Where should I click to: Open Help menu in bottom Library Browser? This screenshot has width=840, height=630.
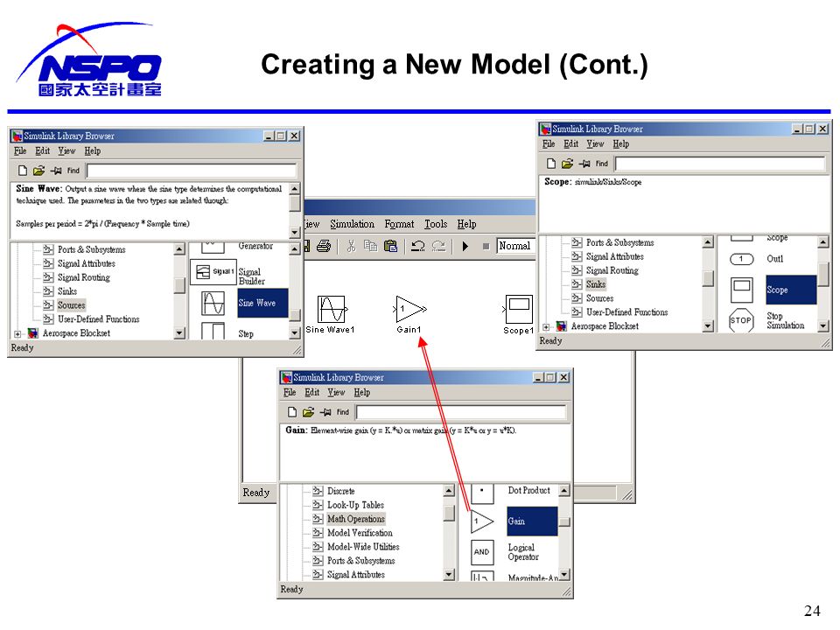click(x=362, y=393)
